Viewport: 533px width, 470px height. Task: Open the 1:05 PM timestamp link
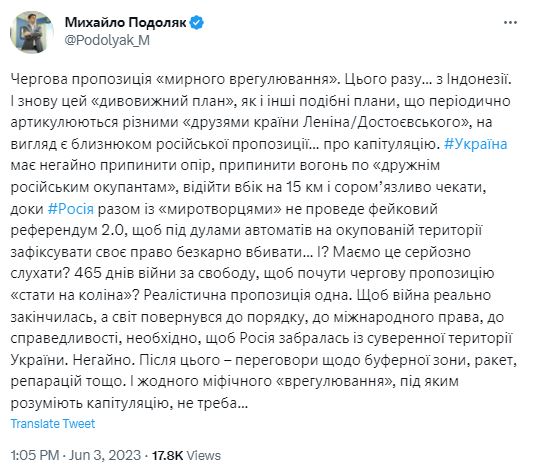coord(35,455)
